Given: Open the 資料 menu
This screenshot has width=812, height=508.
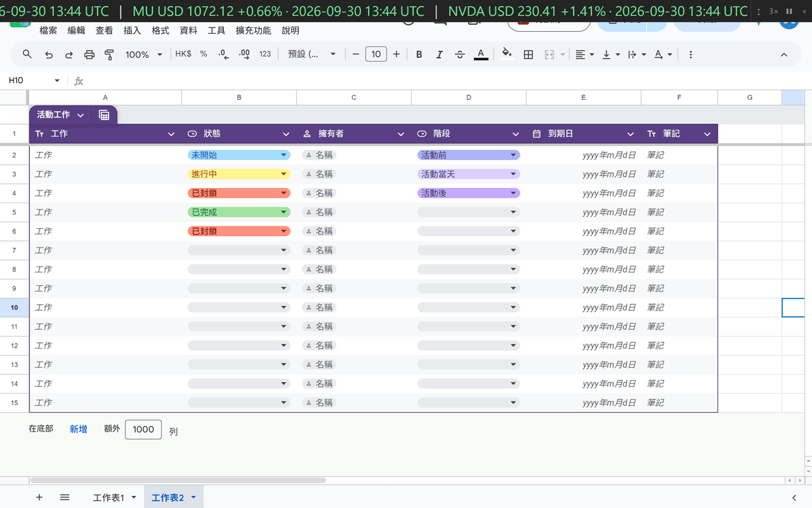Looking at the screenshot, I should click(x=188, y=30).
